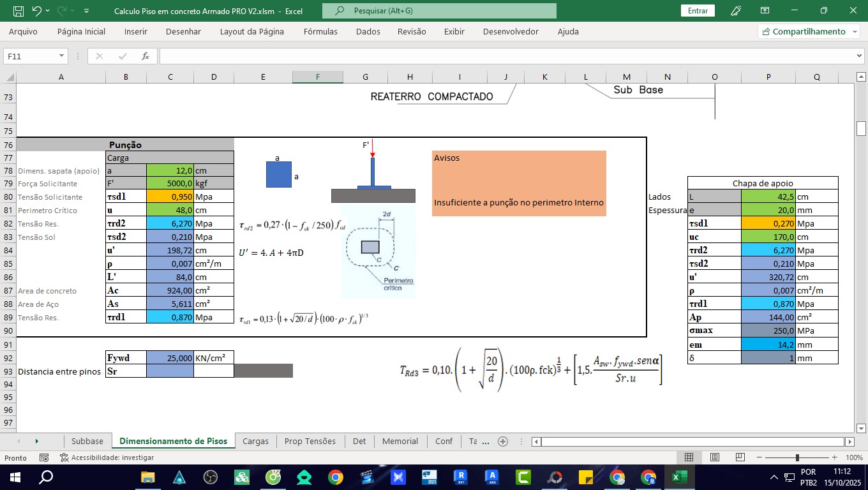Open the Fórmulas ribbon tab
The width and height of the screenshot is (868, 490).
pyautogui.click(x=320, y=31)
